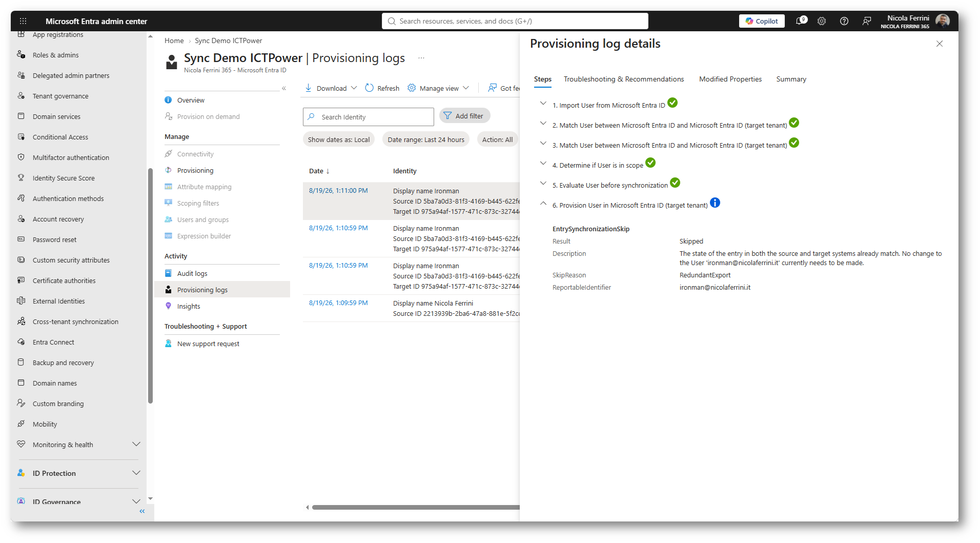980x543 pixels.
Task: Click the Certificate authorities icon
Action: pyautogui.click(x=21, y=280)
